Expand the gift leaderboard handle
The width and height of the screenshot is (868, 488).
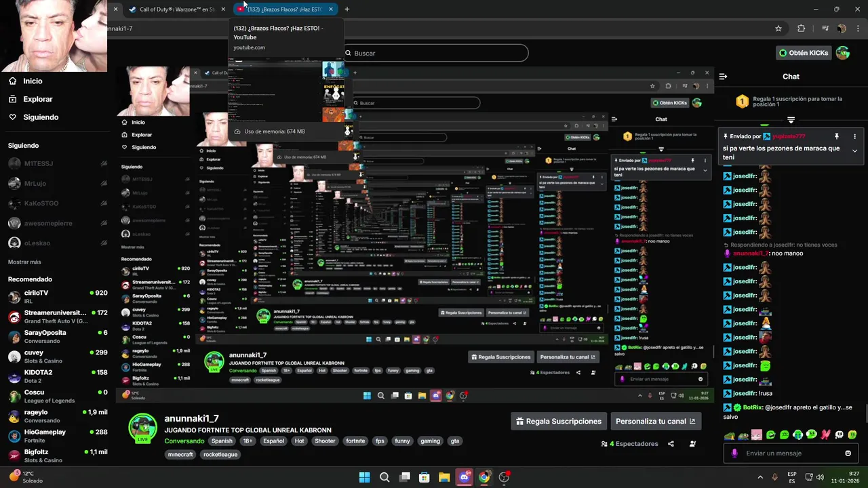(791, 120)
